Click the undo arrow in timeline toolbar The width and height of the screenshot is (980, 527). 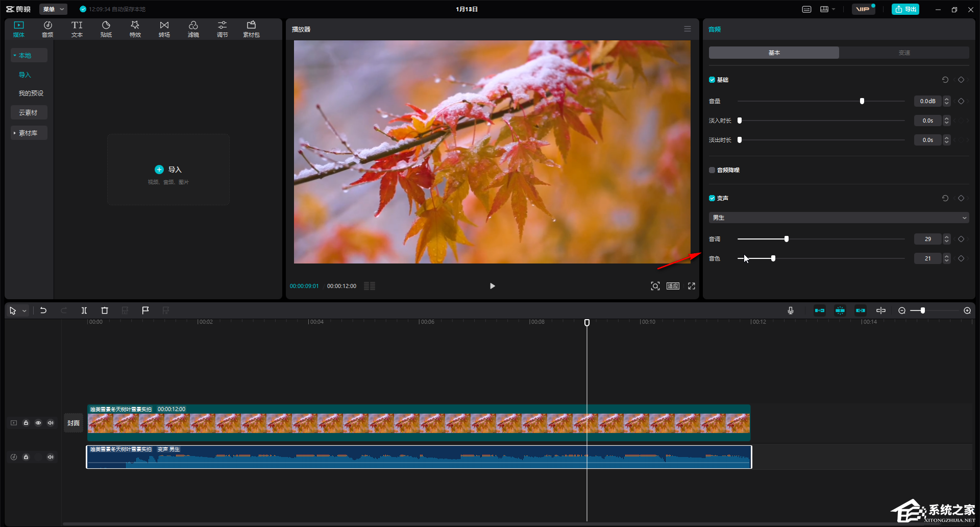pyautogui.click(x=43, y=310)
